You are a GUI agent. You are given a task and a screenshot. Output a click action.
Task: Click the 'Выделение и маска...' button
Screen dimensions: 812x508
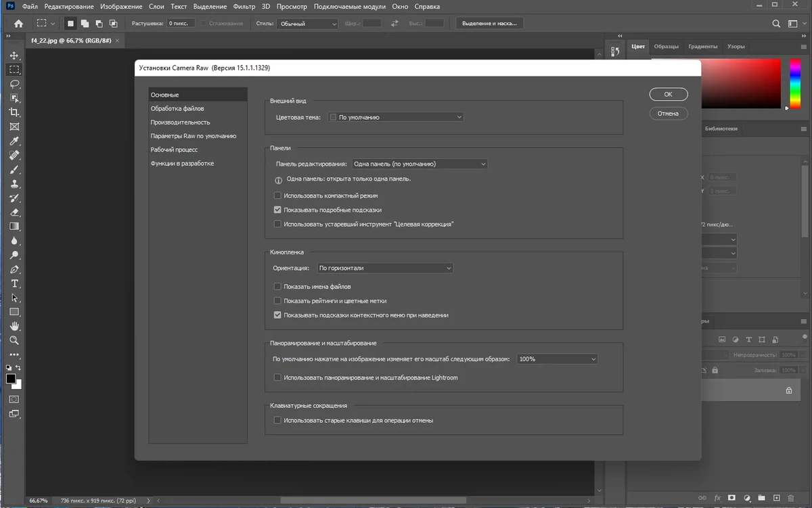(x=490, y=23)
